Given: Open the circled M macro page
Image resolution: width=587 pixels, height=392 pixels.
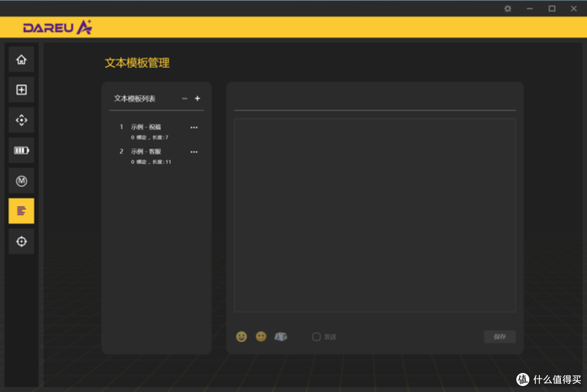Looking at the screenshot, I should pyautogui.click(x=21, y=181).
